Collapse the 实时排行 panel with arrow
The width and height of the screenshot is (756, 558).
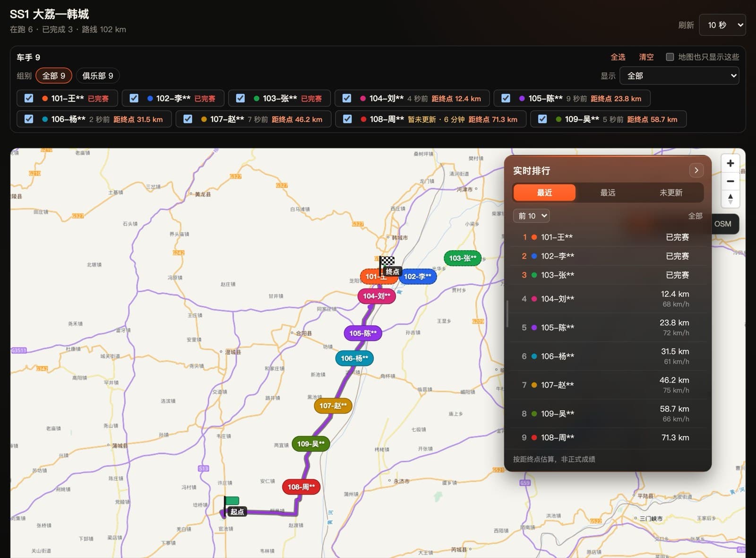pos(696,170)
